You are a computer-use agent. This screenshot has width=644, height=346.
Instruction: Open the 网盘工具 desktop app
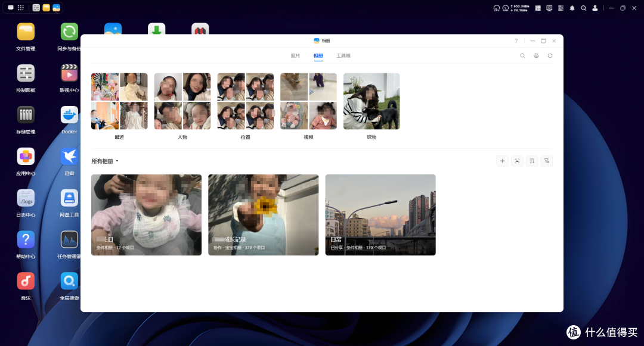pos(69,198)
